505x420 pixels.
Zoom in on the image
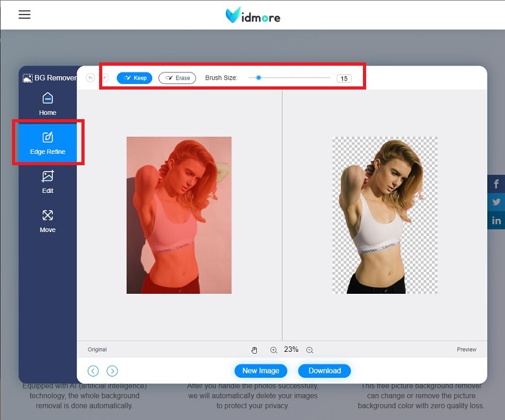[274, 350]
